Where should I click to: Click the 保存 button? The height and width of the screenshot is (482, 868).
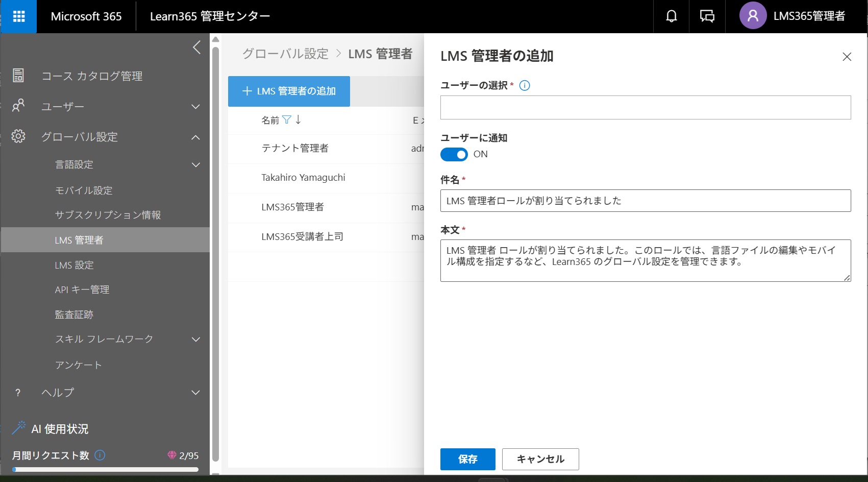tap(467, 459)
